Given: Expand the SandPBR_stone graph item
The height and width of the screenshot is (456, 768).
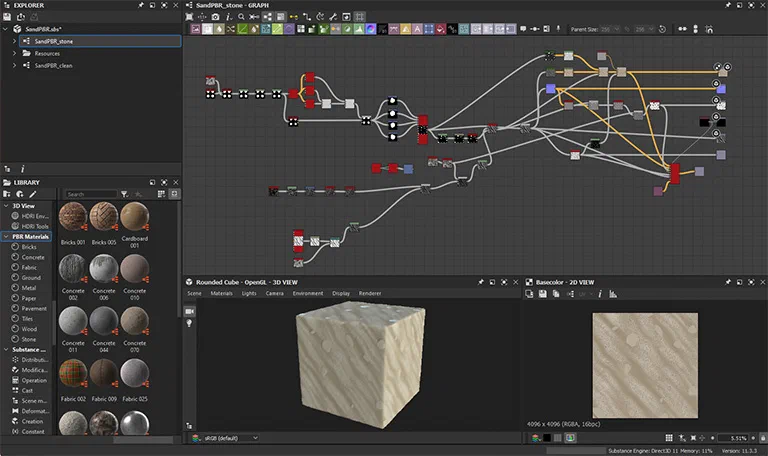Looking at the screenshot, I should click(x=14, y=41).
